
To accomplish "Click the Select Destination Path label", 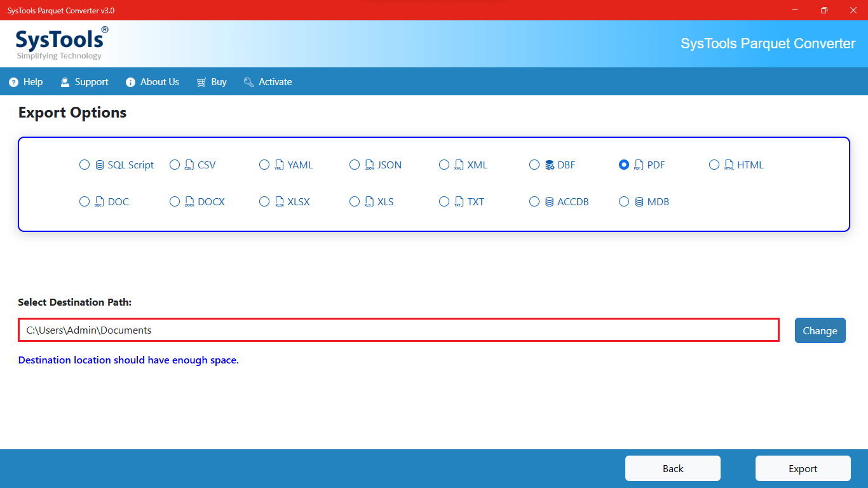I will (75, 302).
